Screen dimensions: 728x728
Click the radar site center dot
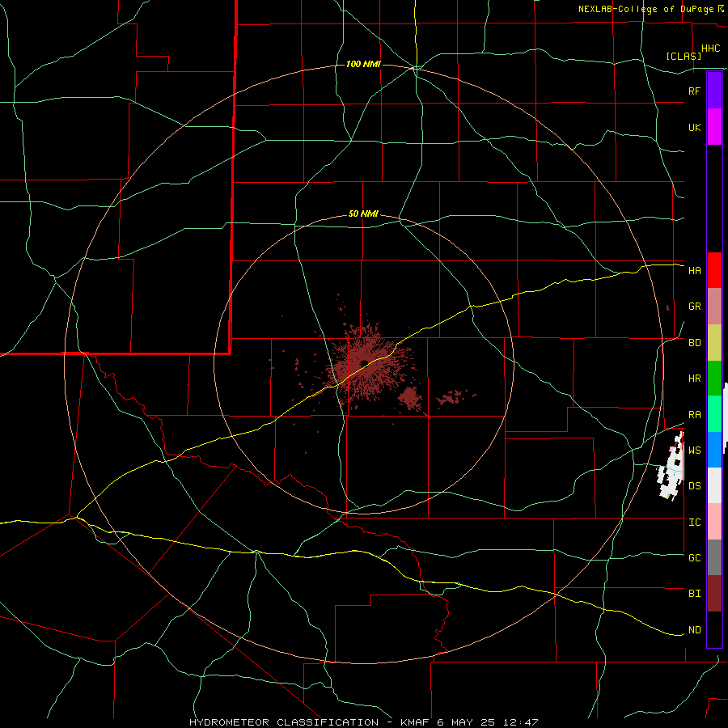pos(363,363)
